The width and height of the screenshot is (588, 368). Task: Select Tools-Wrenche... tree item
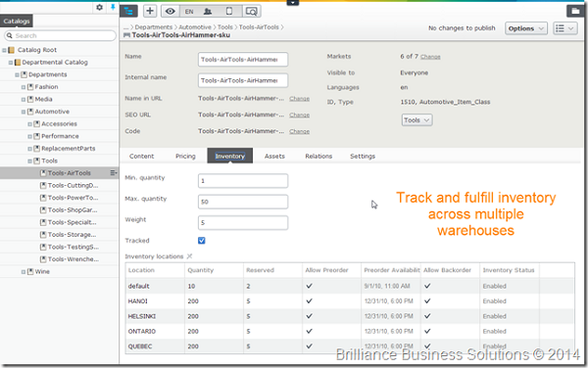73,259
